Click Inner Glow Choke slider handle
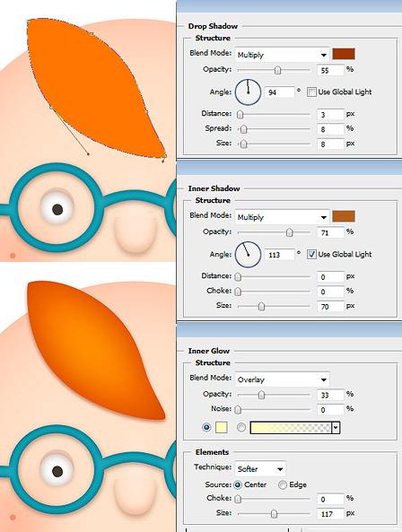This screenshot has height=532, width=402. tap(238, 500)
